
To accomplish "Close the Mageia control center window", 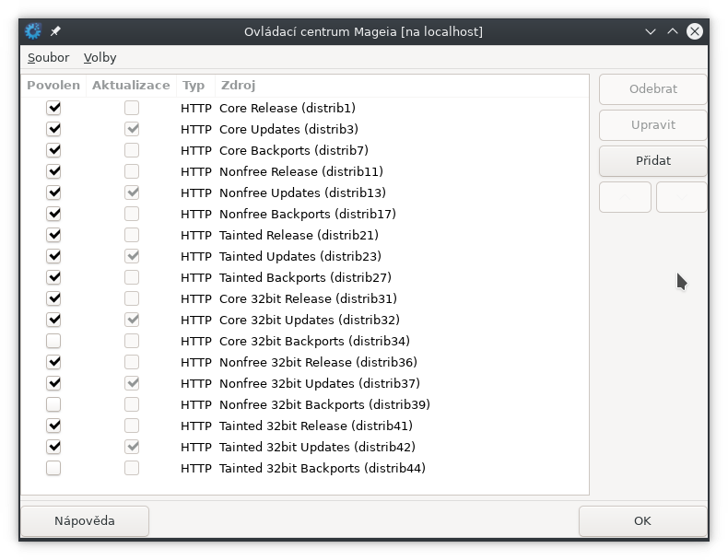I will [x=695, y=31].
